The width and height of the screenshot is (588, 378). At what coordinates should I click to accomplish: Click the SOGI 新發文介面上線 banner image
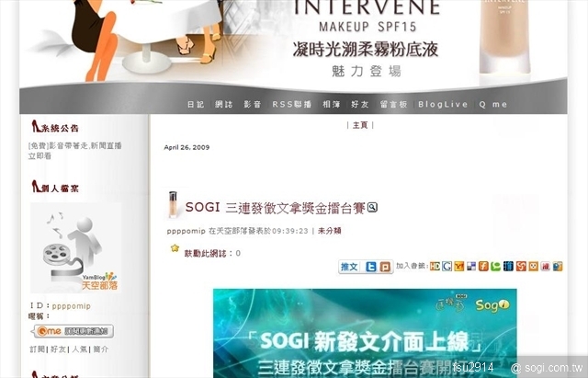coord(365,333)
